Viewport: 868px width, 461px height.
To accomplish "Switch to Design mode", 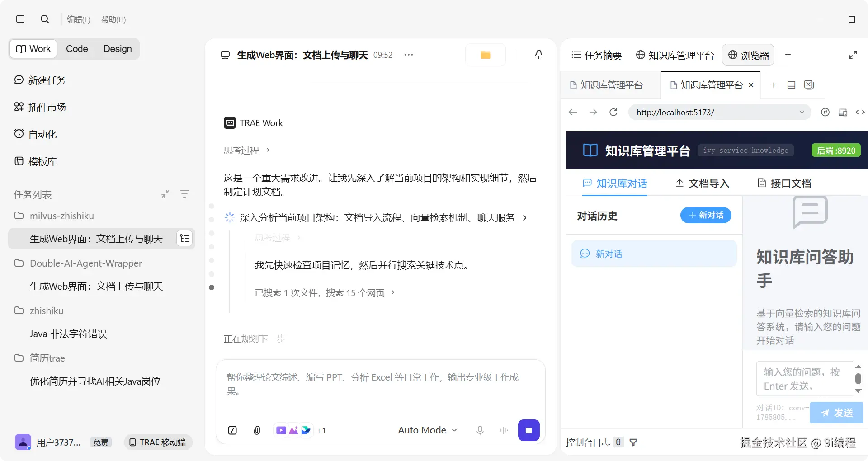I will pyautogui.click(x=118, y=49).
